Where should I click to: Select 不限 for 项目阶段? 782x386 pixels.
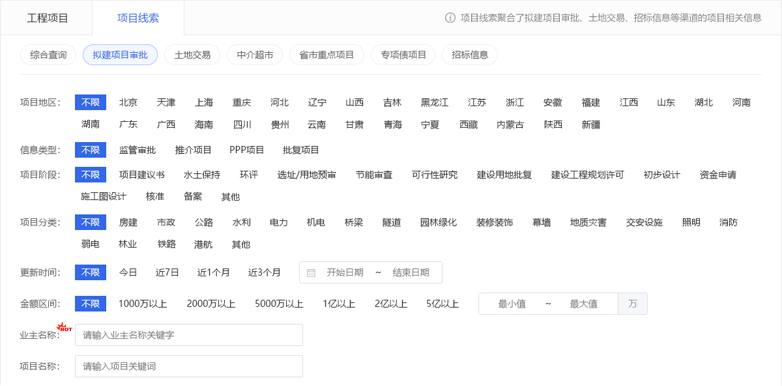[91, 175]
